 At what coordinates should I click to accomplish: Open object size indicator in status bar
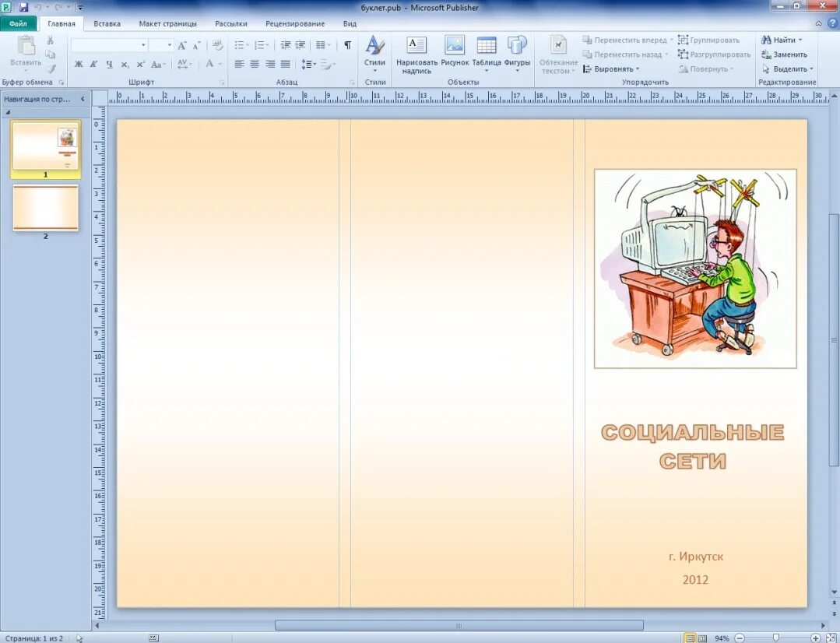tap(153, 638)
